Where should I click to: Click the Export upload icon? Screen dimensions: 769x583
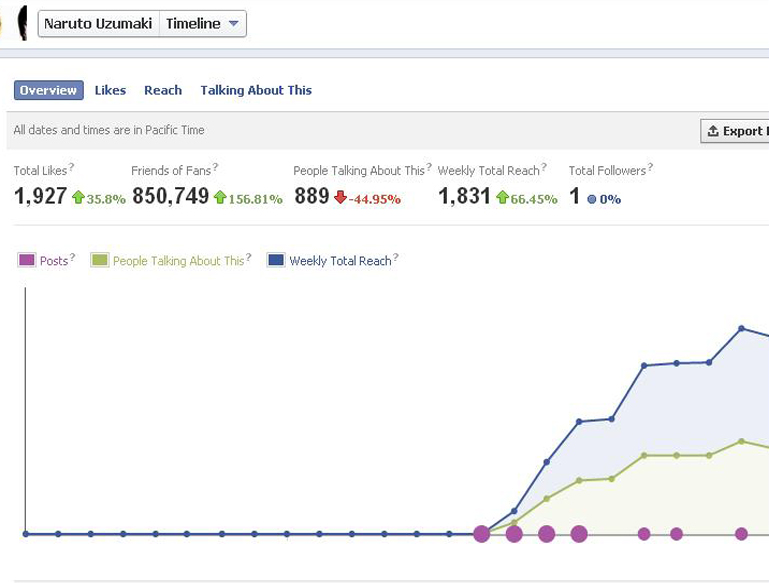click(713, 131)
